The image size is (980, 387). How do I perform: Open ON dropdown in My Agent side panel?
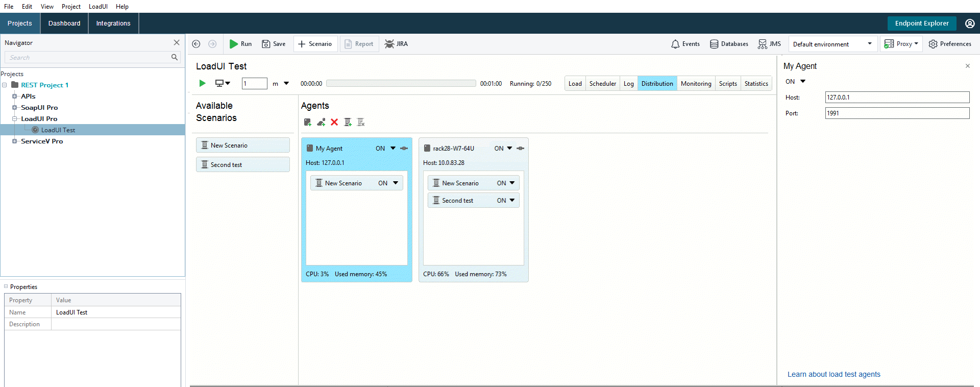coord(795,82)
